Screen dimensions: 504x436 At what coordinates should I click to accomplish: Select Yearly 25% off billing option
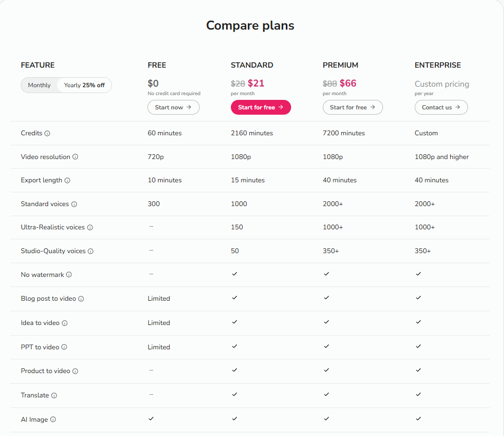(x=84, y=85)
